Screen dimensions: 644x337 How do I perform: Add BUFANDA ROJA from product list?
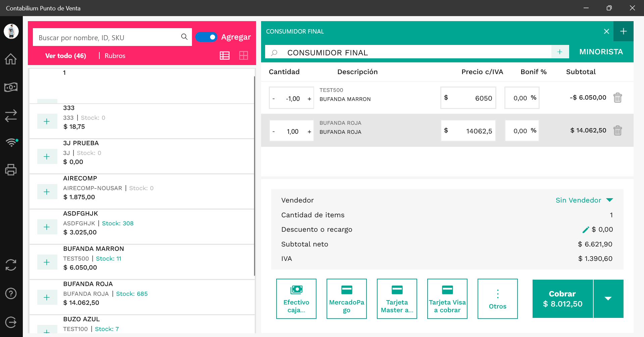[x=47, y=297]
